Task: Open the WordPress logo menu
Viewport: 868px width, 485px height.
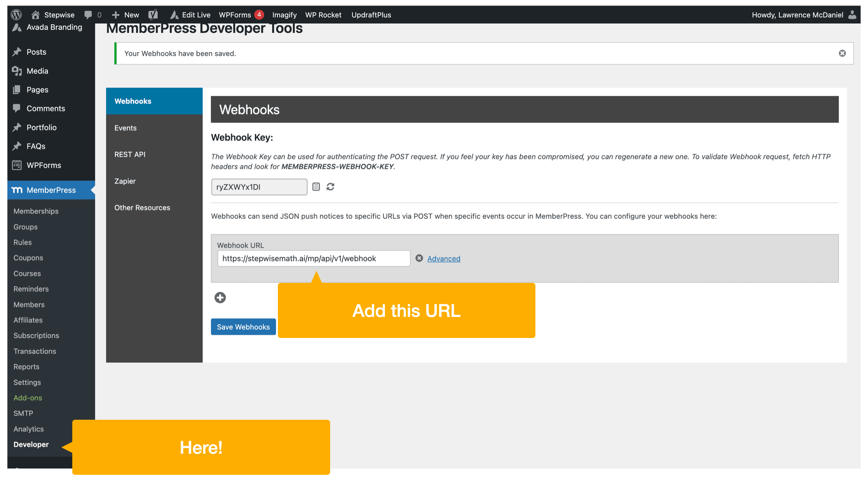Action: pos(16,14)
